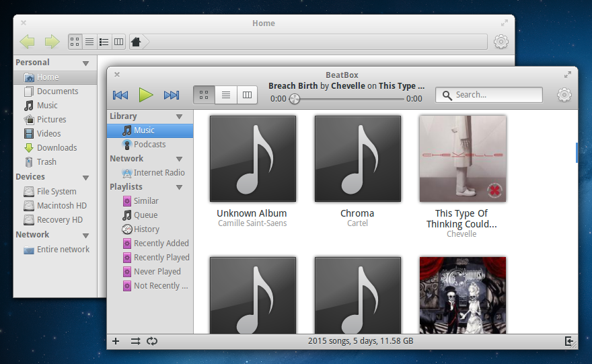592x364 pixels.
Task: Skip to the next track
Action: pos(172,96)
